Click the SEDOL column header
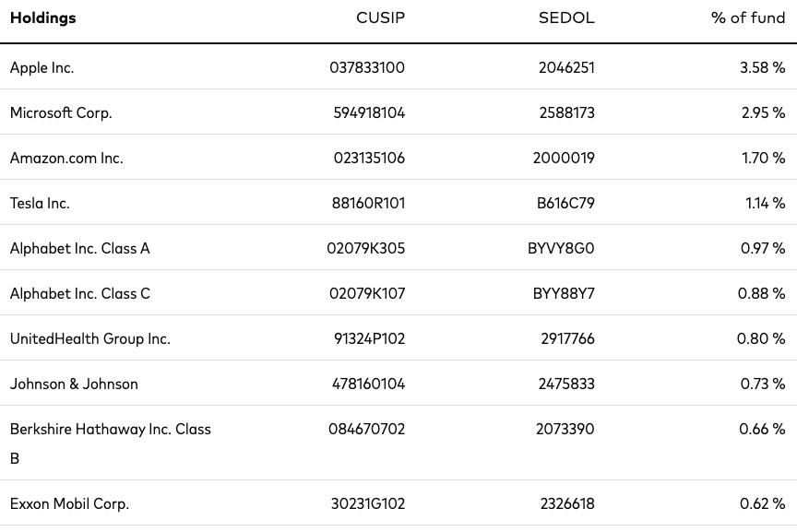The height and width of the screenshot is (532, 797). [x=566, y=18]
